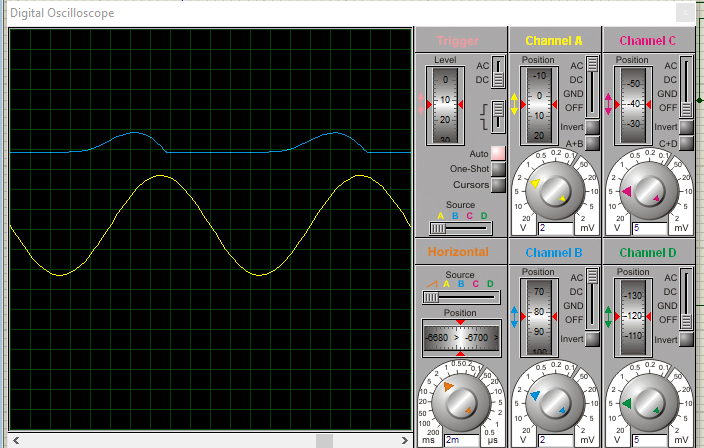The height and width of the screenshot is (448, 704).
Task: Toggle Channel B Invert button
Action: 592,339
